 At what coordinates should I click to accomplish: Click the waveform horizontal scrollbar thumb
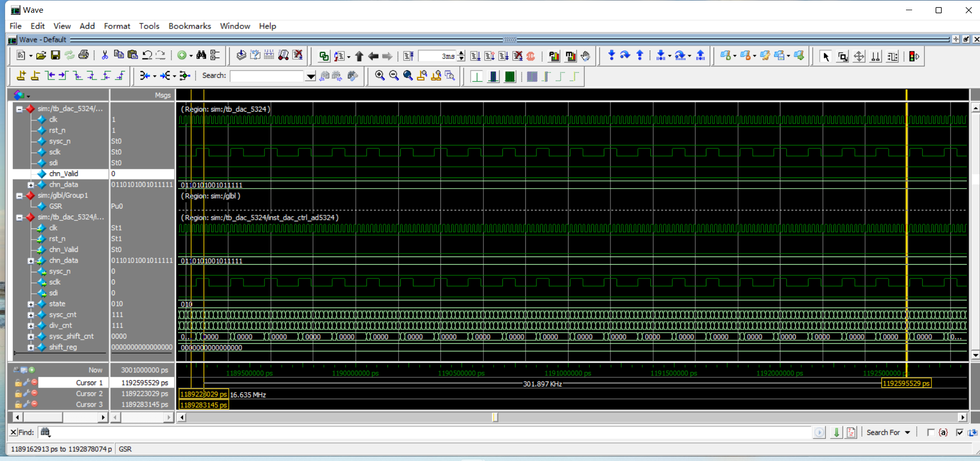pos(495,417)
